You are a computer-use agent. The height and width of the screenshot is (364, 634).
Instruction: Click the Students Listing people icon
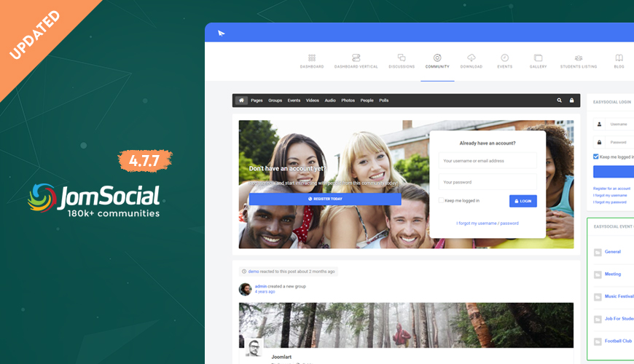[578, 58]
